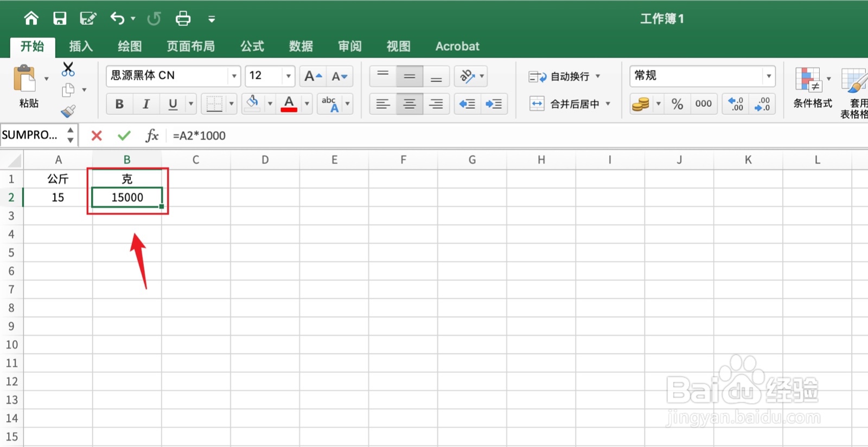Open 条件格式 conditional formatting
The height and width of the screenshot is (447, 868).
(x=813, y=88)
